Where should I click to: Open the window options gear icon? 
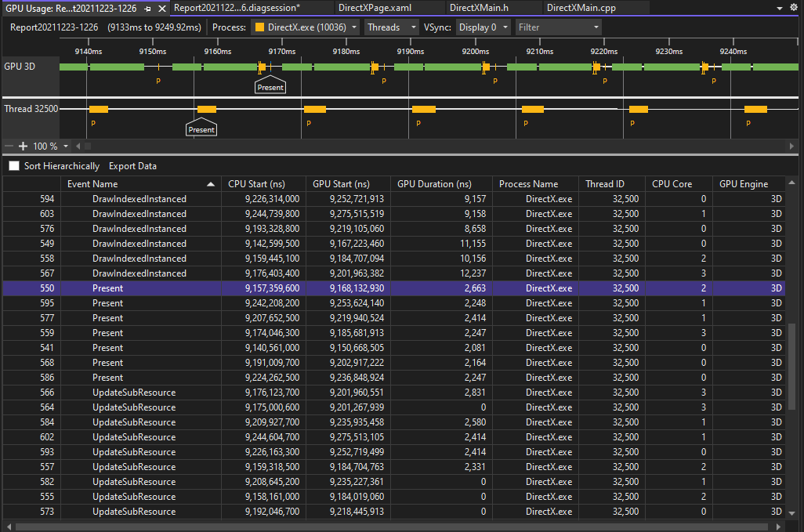pyautogui.click(x=794, y=8)
